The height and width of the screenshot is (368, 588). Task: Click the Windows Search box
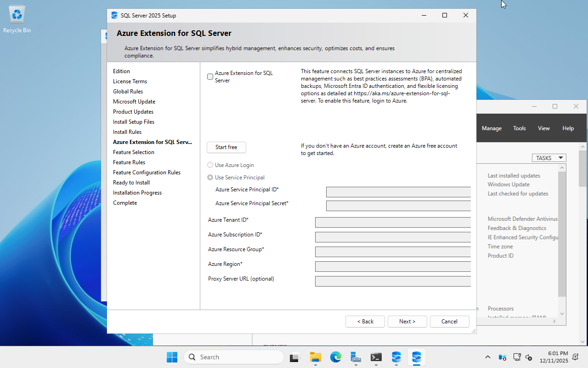point(233,357)
